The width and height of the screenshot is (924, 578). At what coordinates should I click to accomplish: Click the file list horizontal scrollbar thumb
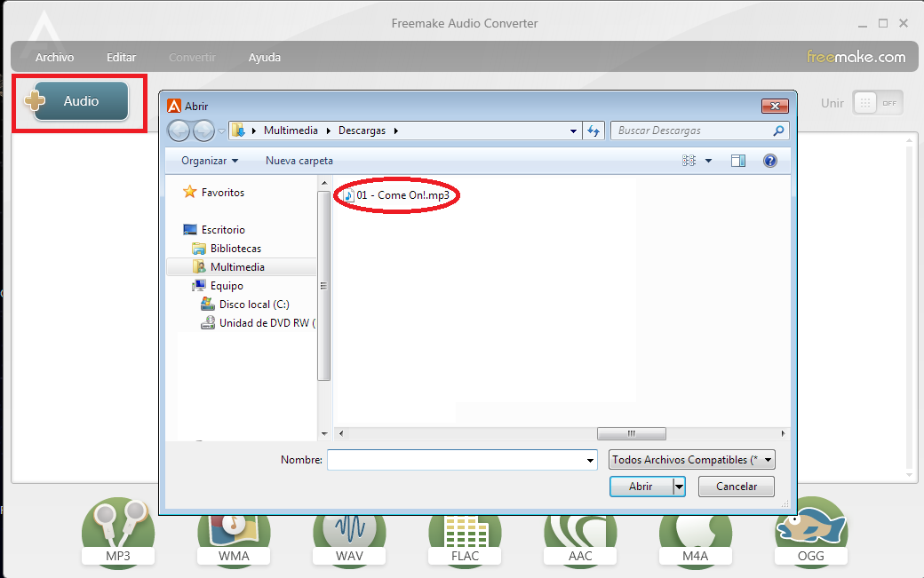pos(632,434)
